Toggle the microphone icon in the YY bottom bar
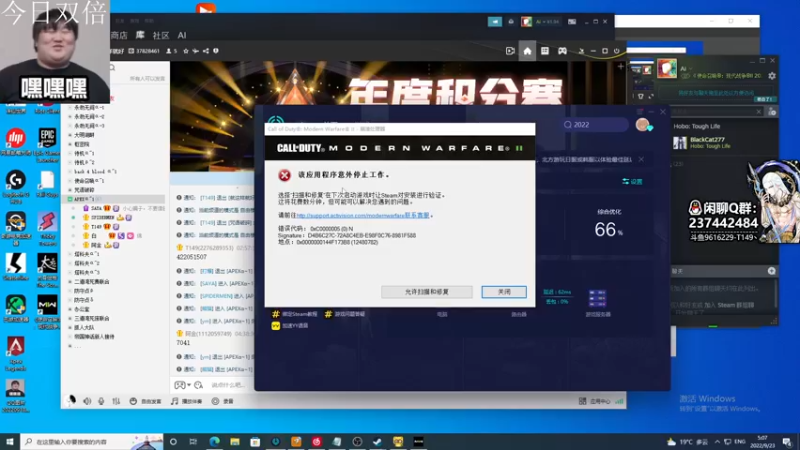The image size is (800, 450). click(101, 402)
